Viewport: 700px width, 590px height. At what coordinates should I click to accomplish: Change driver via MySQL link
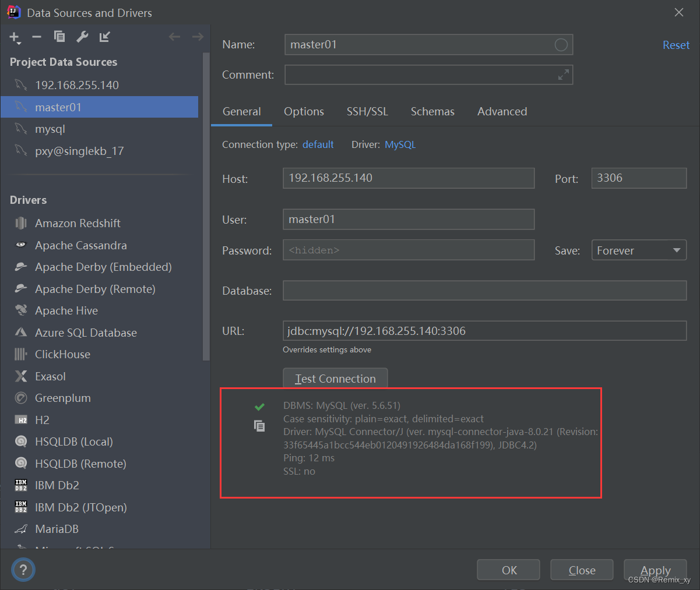pyautogui.click(x=400, y=144)
